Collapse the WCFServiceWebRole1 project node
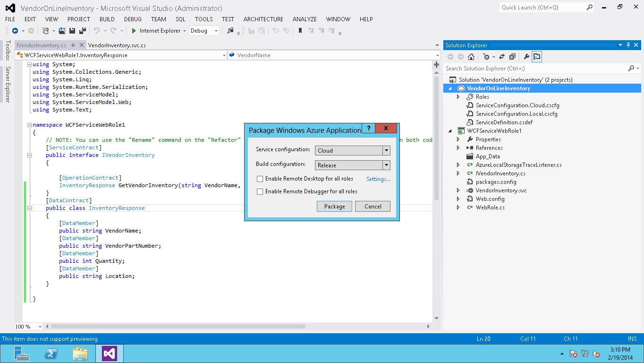The height and width of the screenshot is (363, 644). pyautogui.click(x=450, y=131)
